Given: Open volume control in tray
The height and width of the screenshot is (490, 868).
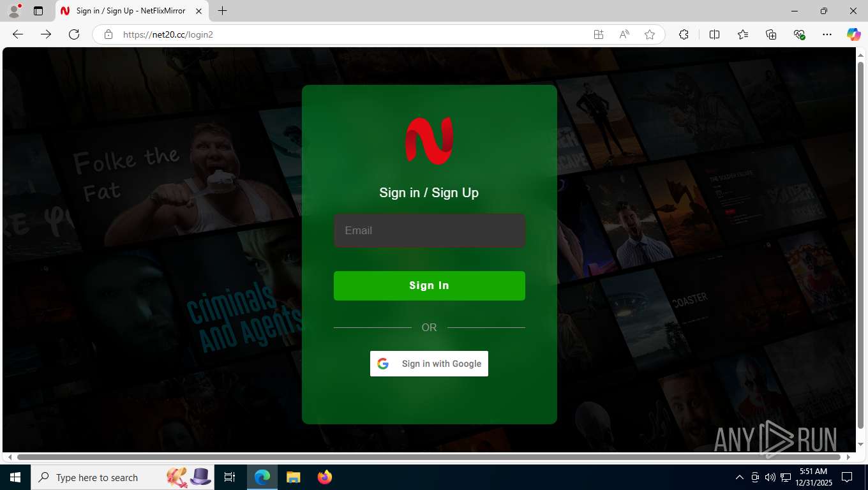Looking at the screenshot, I should 770,477.
